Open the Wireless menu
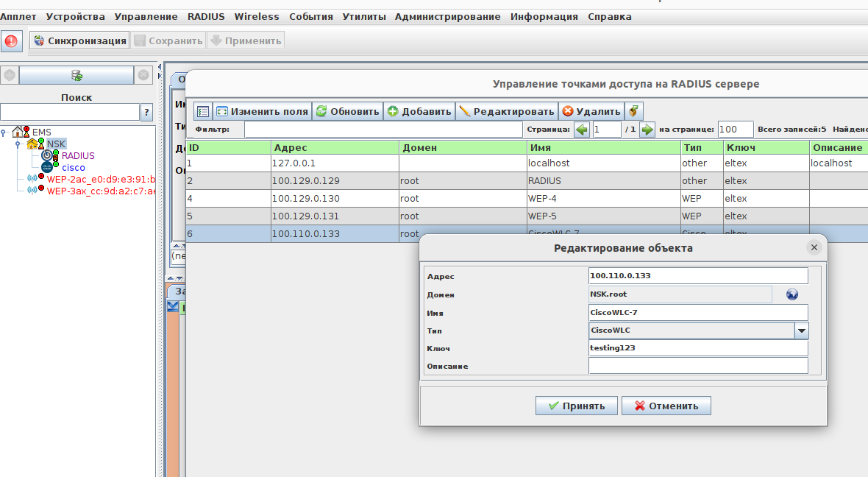Image resolution: width=868 pixels, height=477 pixels. coord(257,17)
